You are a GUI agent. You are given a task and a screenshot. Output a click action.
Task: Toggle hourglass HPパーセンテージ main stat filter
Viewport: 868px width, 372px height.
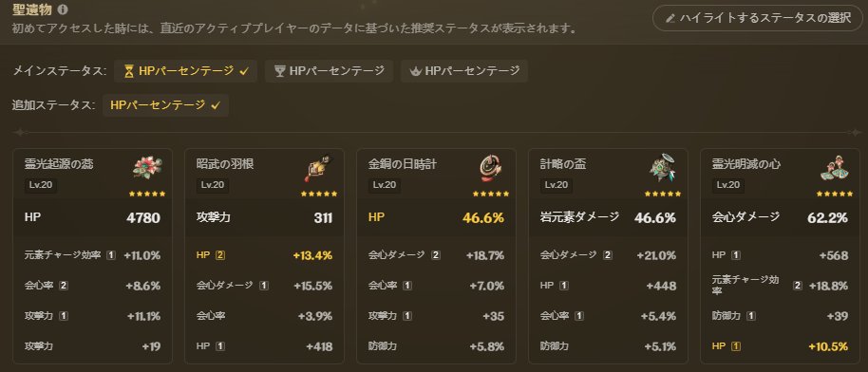click(185, 71)
